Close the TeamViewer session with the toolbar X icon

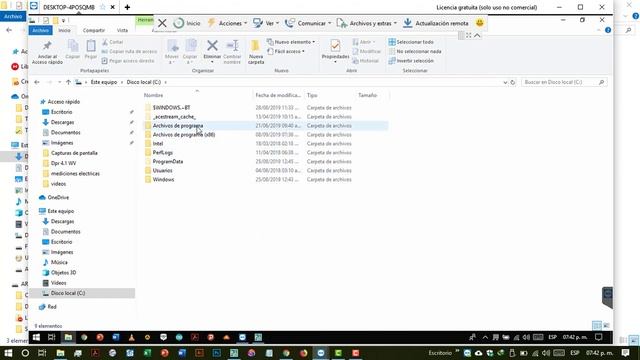tap(162, 23)
